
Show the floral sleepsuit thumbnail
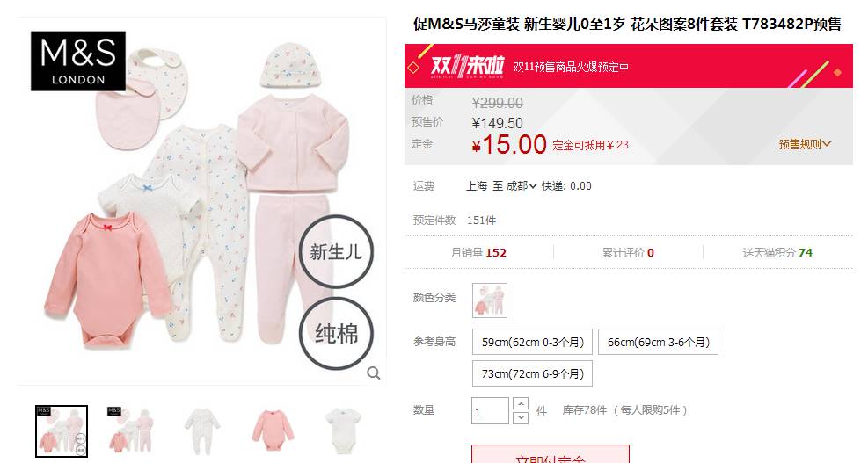pos(202,431)
